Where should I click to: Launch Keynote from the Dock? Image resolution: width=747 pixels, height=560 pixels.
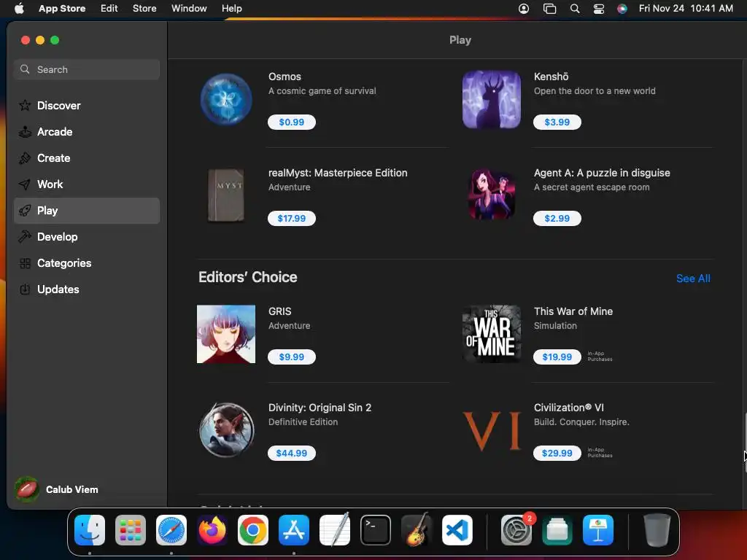coord(598,530)
